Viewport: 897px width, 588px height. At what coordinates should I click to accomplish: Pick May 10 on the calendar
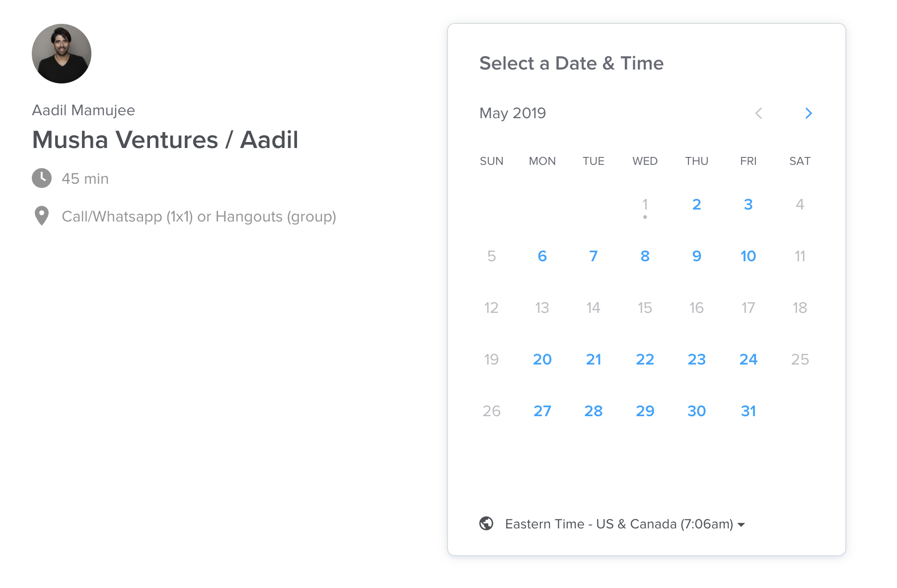[748, 256]
